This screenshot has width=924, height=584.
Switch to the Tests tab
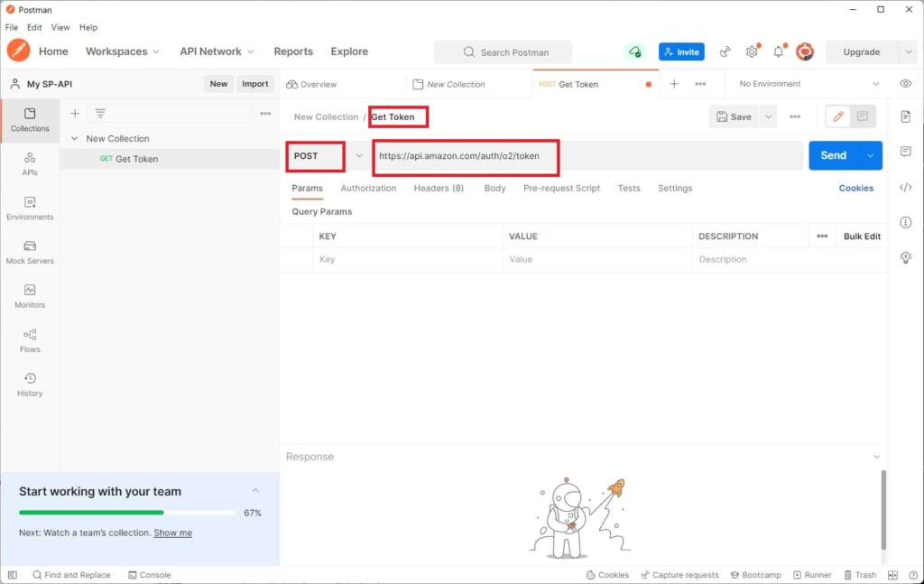coord(629,188)
